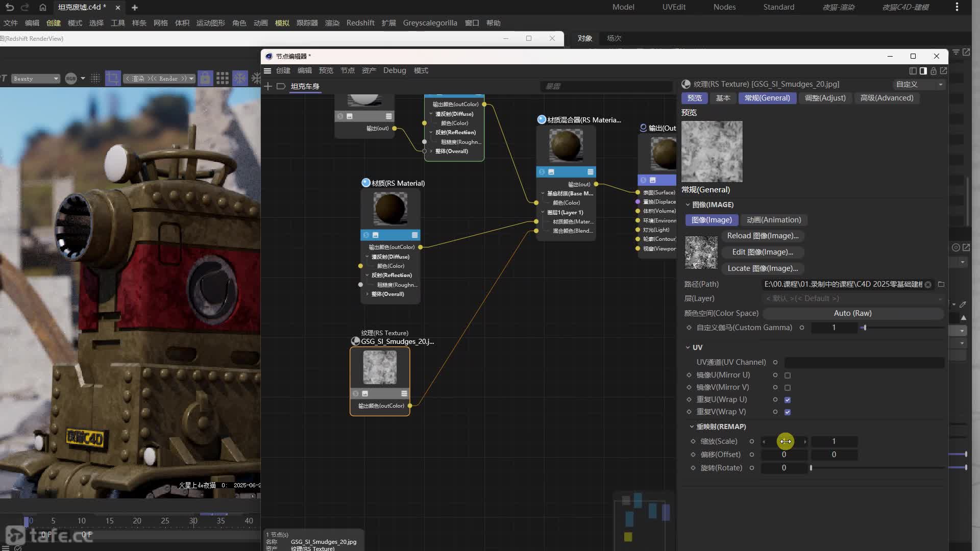This screenshot has width=980, height=551.
Task: Click Edit 图像(Image) button
Action: pyautogui.click(x=763, y=252)
